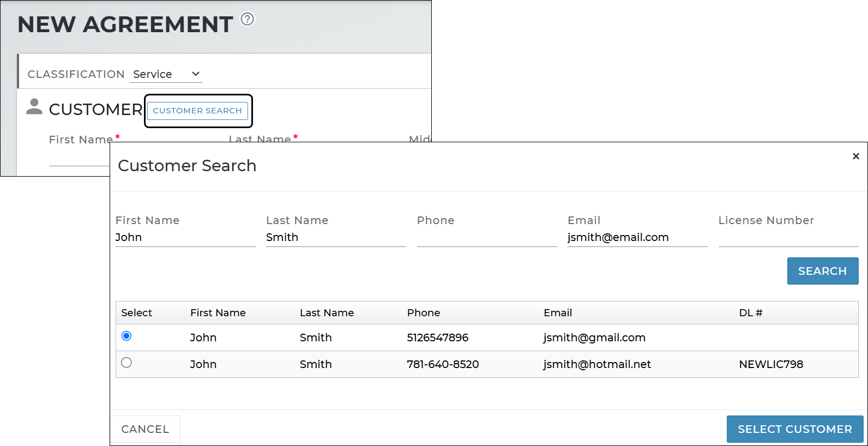The width and height of the screenshot is (868, 446).
Task: Click the NEWLIC798 license cell
Action: (x=770, y=364)
